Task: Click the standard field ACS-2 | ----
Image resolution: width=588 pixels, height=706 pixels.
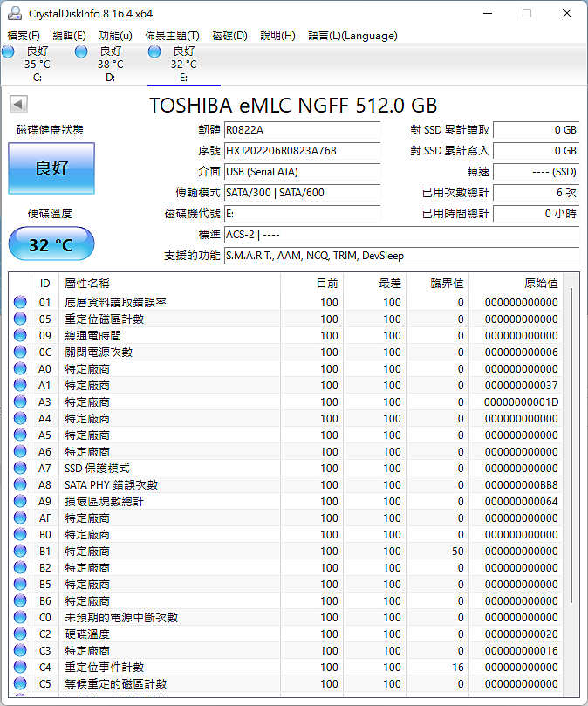Action: pyautogui.click(x=401, y=235)
